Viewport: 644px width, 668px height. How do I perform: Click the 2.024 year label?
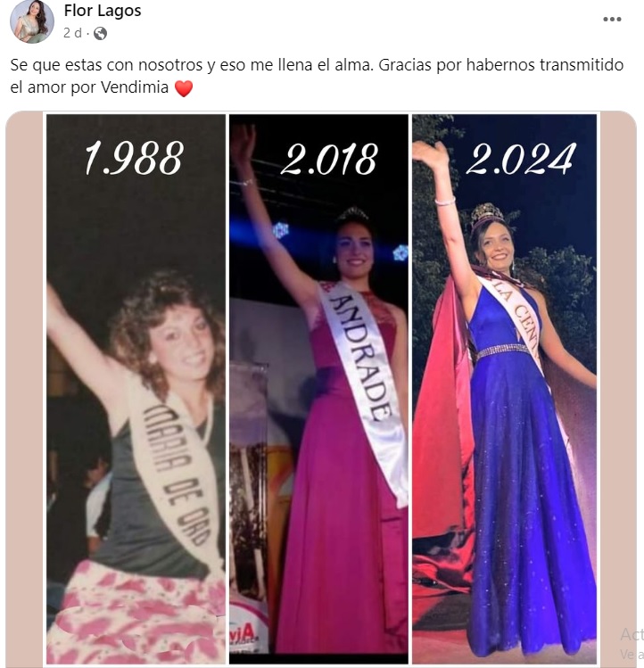tap(521, 159)
